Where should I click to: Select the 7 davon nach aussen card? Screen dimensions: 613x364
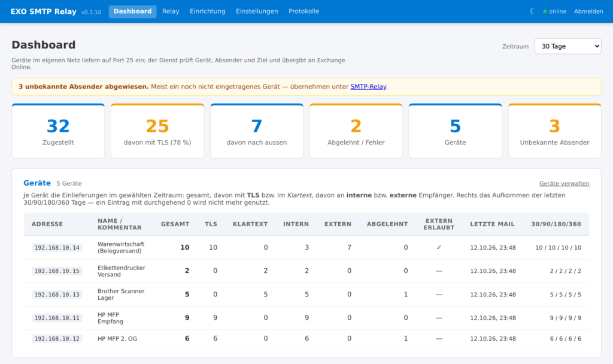257,131
